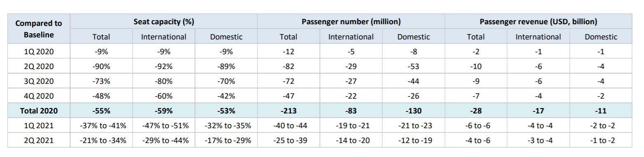Select the -213 total passenger number cell
644x157 pixels.
click(x=288, y=111)
